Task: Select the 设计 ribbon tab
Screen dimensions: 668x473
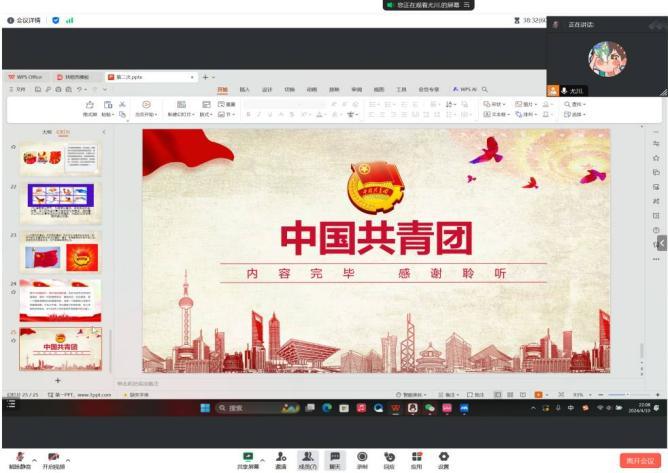Action: click(x=267, y=89)
